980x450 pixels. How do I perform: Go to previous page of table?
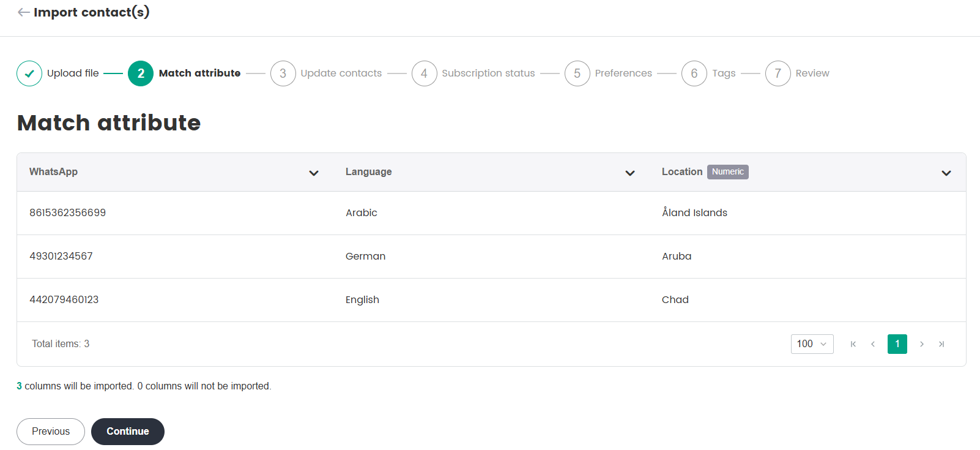tap(873, 344)
